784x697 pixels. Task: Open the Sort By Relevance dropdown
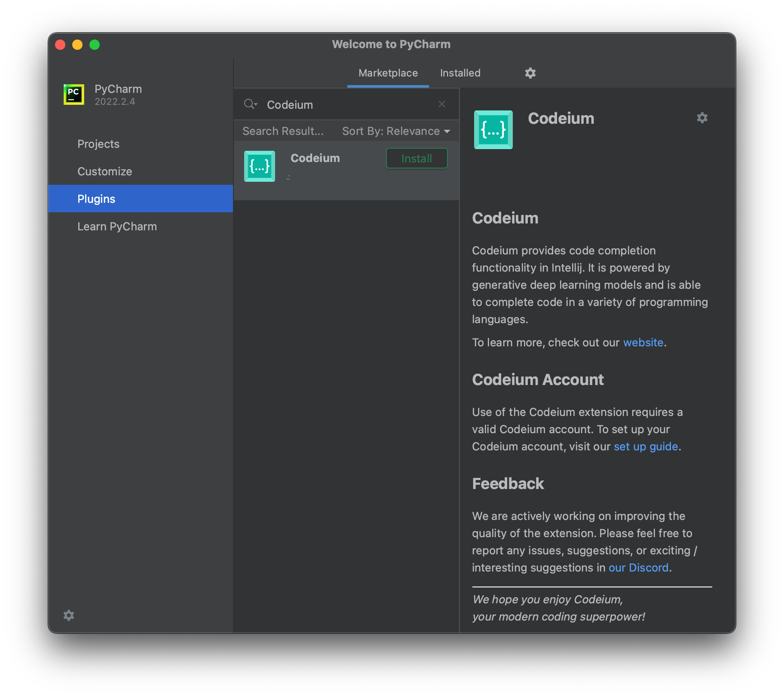click(x=395, y=131)
